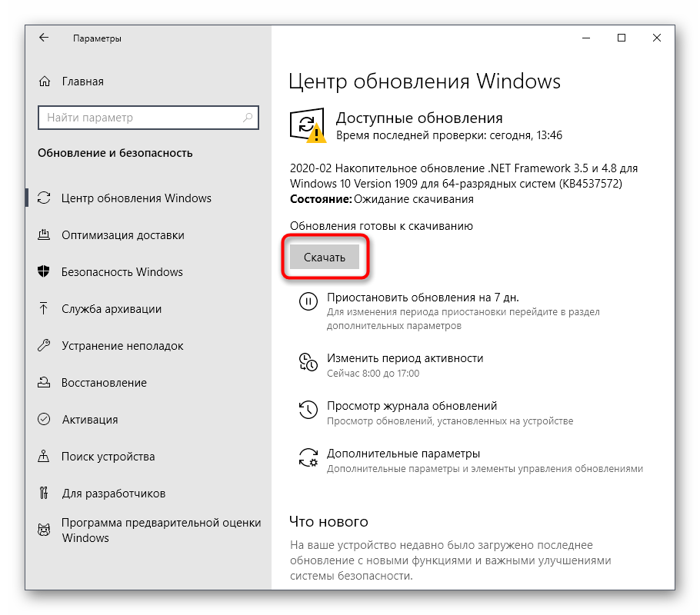Click the Windows Security shield icon

[x=45, y=272]
